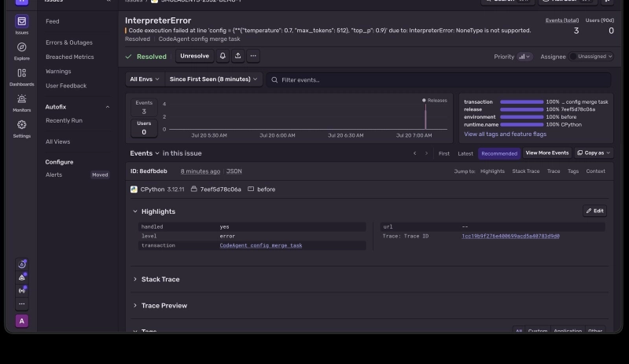Open the Settings gear icon
The height and width of the screenshot is (364, 629).
pyautogui.click(x=22, y=125)
